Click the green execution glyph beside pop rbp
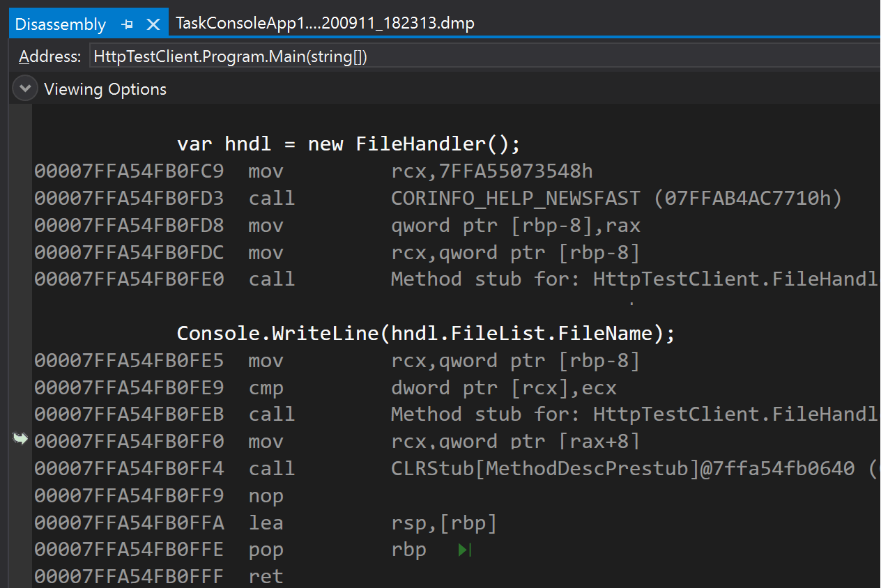Image resolution: width=881 pixels, height=588 pixels. click(464, 550)
